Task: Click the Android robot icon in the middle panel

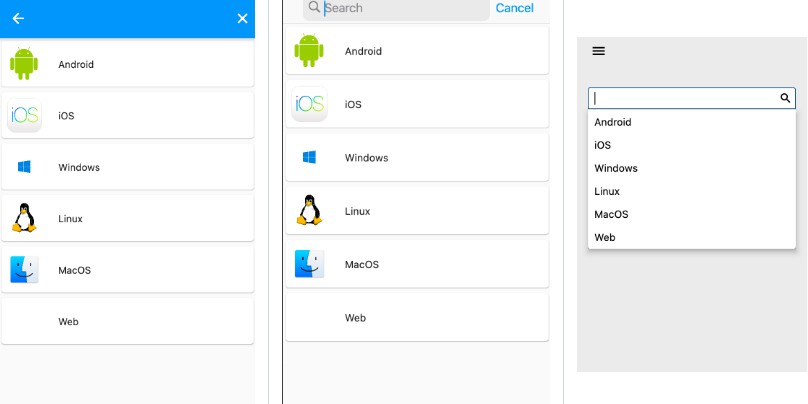Action: tap(309, 50)
